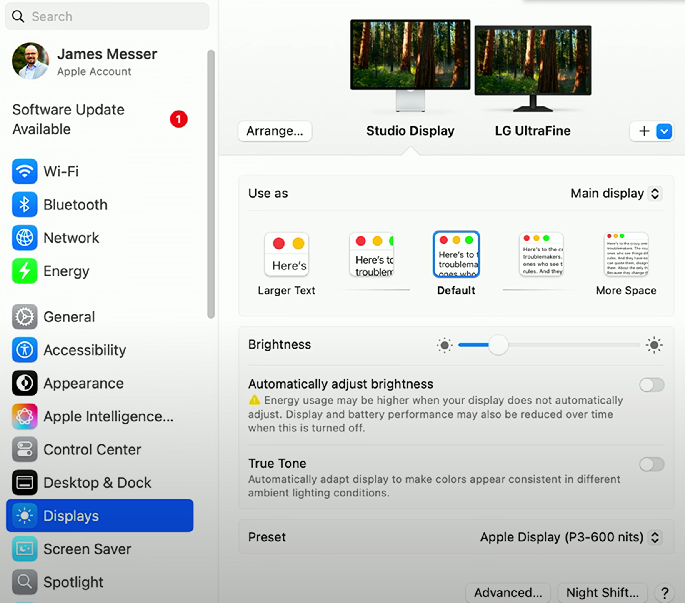Open Apple Intelligence icon
This screenshot has width=685, height=603.
[24, 416]
